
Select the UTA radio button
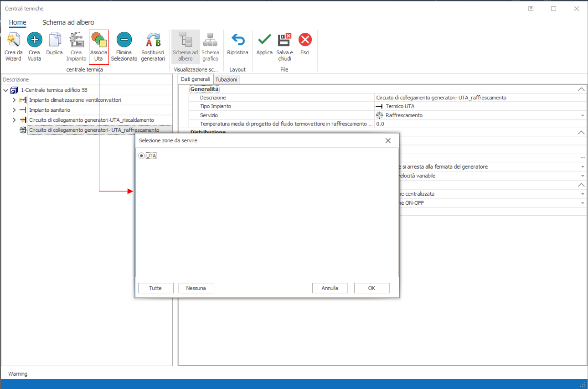[x=142, y=156]
